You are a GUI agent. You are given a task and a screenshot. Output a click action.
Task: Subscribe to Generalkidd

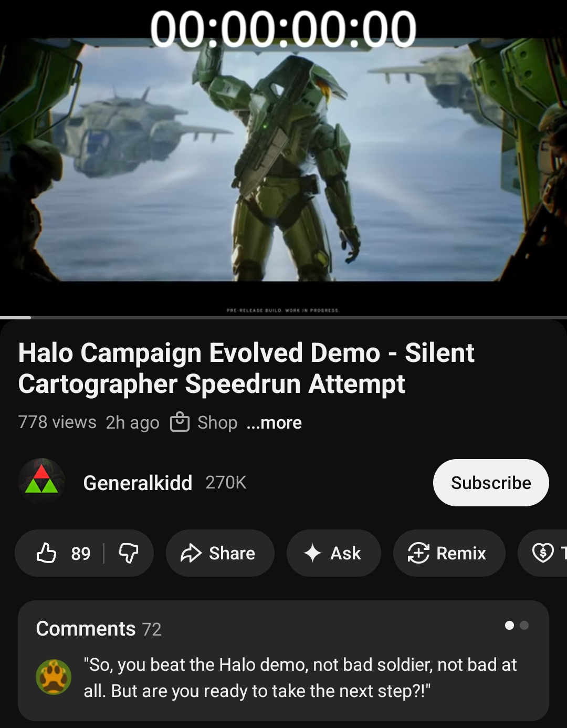(x=491, y=483)
